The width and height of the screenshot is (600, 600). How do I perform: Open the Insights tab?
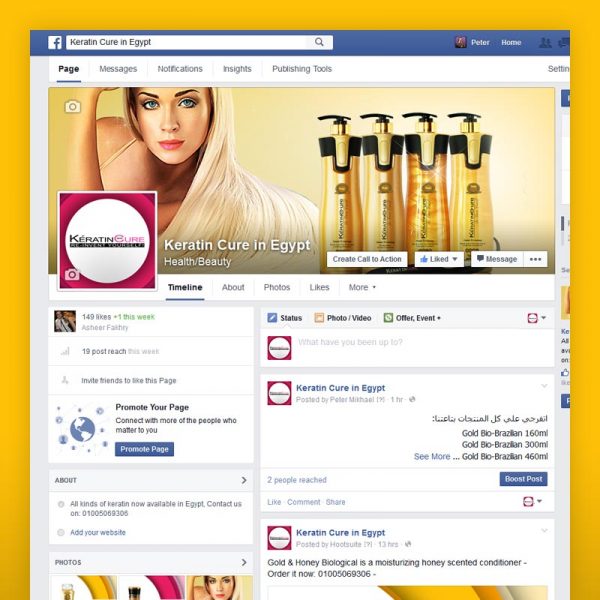[237, 69]
